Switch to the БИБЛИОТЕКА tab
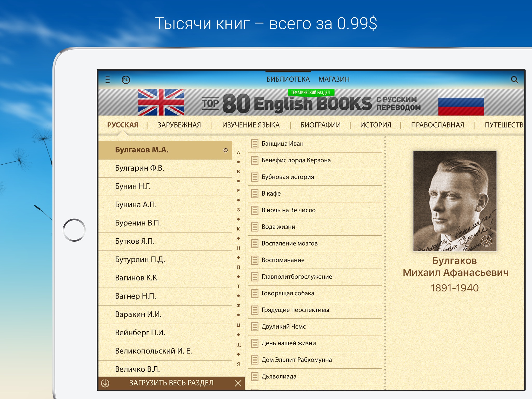The image size is (532, 399). pos(288,79)
